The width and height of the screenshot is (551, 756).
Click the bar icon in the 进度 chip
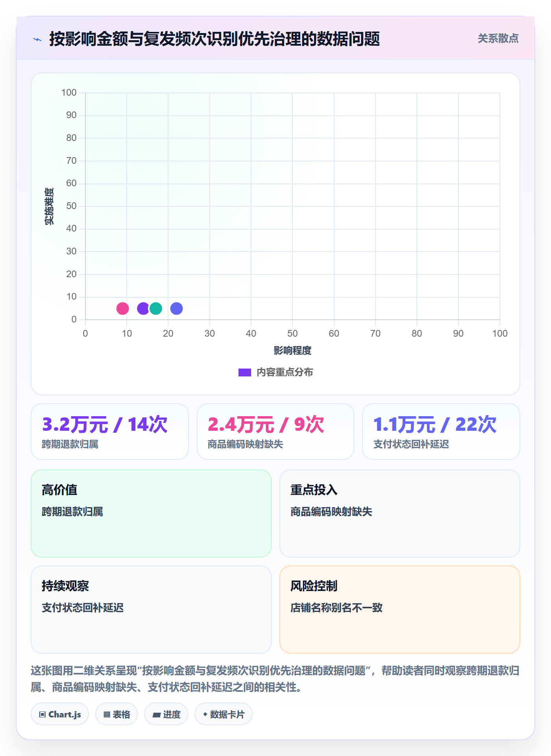(x=157, y=715)
